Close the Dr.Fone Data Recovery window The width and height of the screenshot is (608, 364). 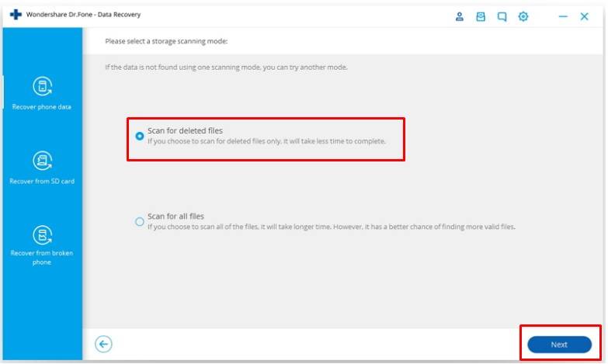point(584,16)
